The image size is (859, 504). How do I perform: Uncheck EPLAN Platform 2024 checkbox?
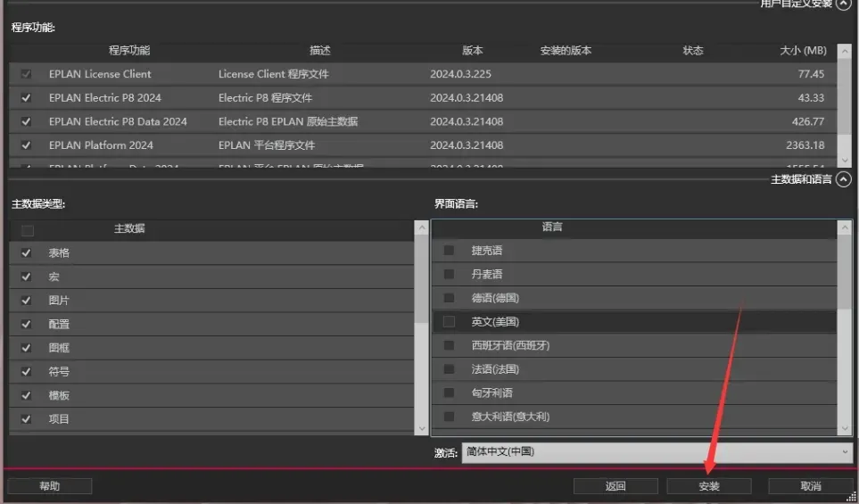[x=26, y=145]
